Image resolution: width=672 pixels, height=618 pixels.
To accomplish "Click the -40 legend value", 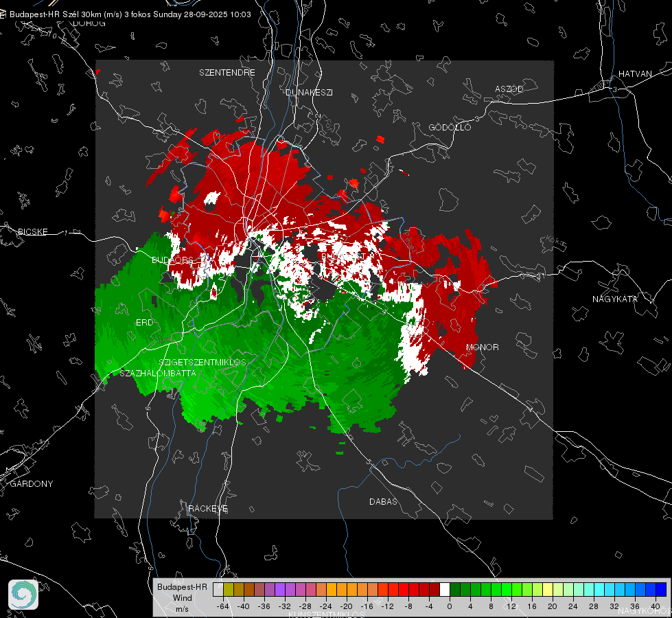I will (244, 606).
